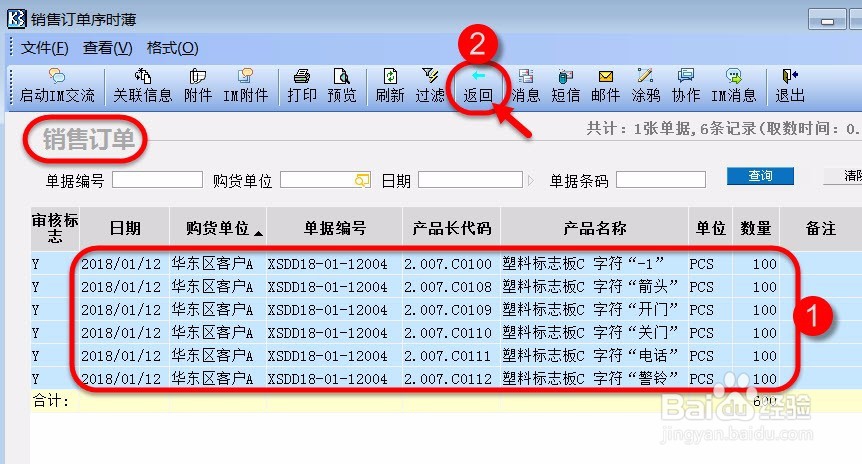Open the 格式(O) menu
The image size is (862, 464).
coord(173,48)
